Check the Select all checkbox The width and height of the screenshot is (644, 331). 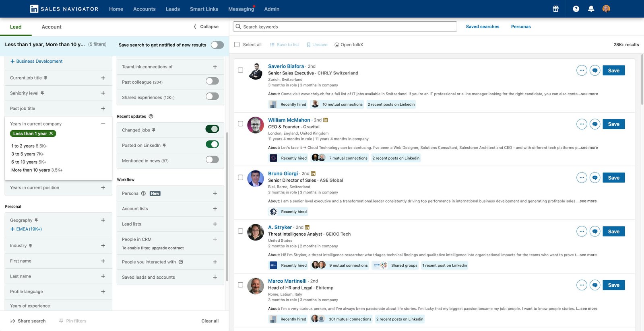(x=237, y=45)
